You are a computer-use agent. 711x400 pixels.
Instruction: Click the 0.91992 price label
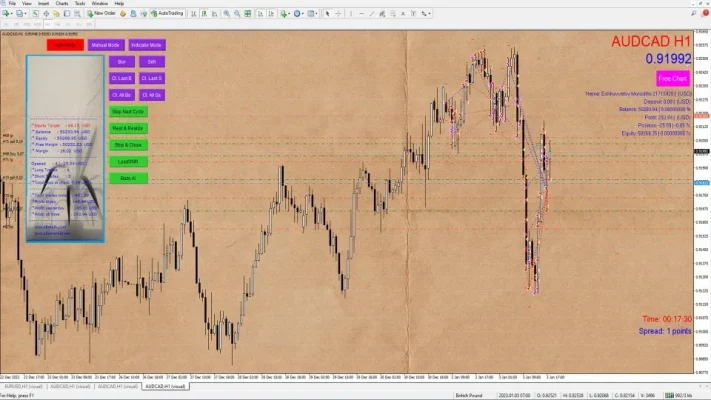tap(668, 59)
